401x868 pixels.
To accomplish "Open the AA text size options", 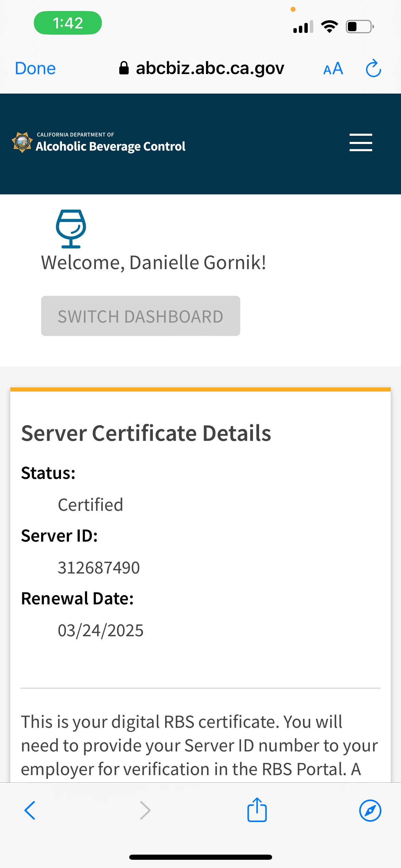I will coord(333,69).
